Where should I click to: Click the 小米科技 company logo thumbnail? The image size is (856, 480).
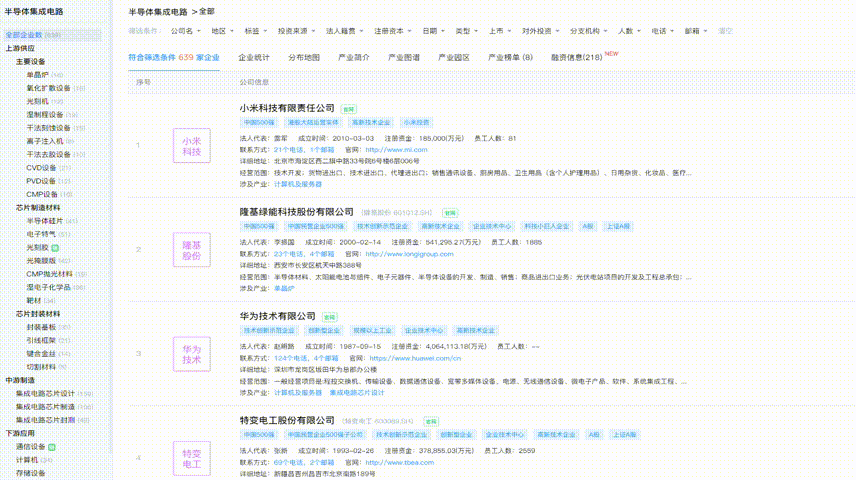tap(191, 147)
